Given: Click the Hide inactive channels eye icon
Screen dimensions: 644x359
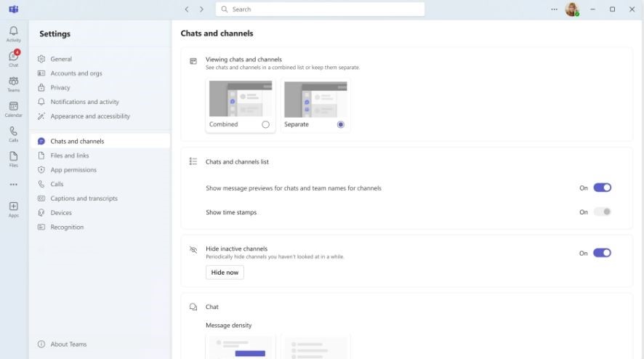Looking at the screenshot, I should pos(193,250).
